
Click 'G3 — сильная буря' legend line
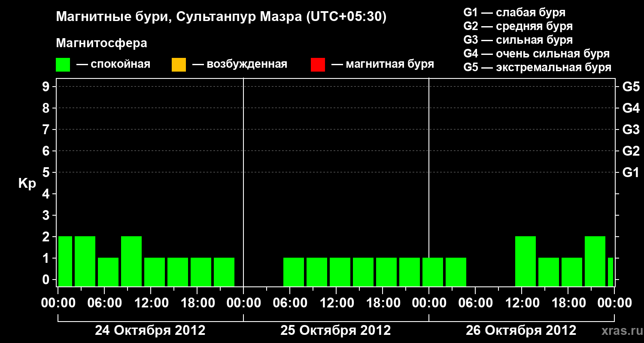(518, 40)
